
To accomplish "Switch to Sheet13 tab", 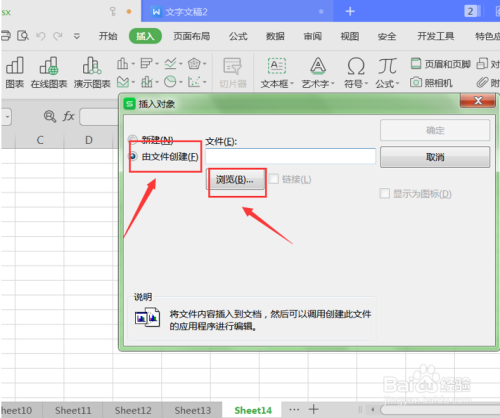I will point(193,410).
